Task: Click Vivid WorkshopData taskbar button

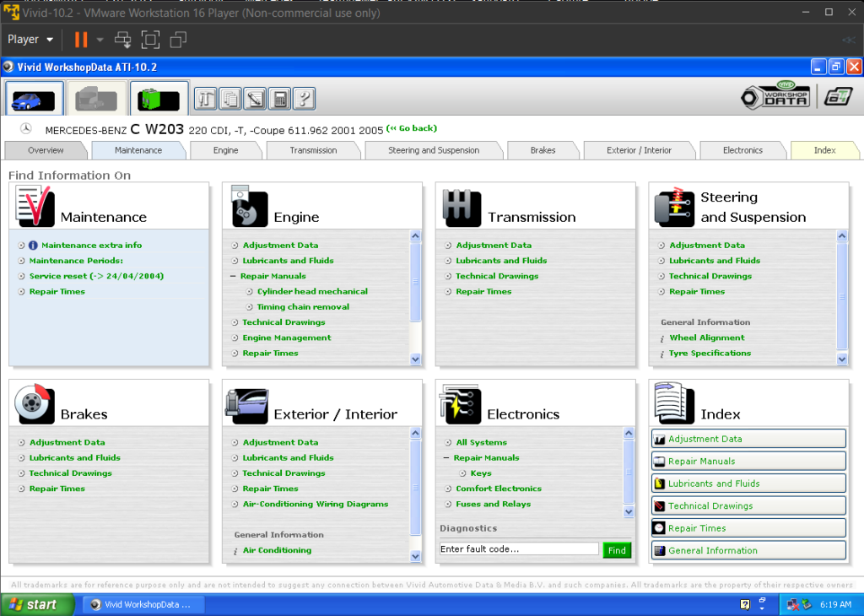Action: (144, 604)
